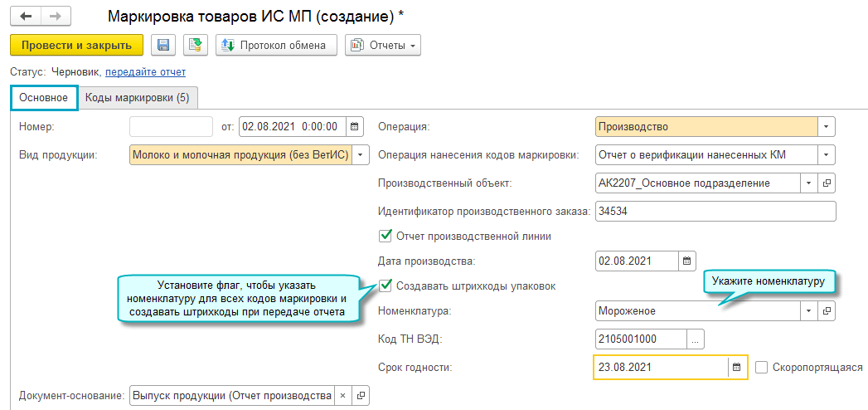868x410 pixels.
Task: Open Номенклатура item form icon
Action: coord(827,311)
